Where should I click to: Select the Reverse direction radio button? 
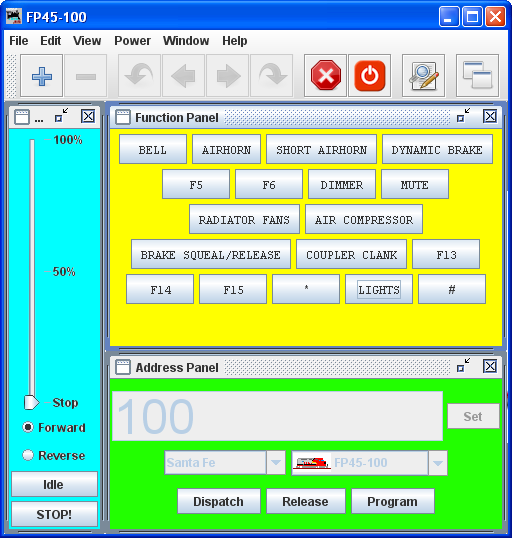point(28,455)
